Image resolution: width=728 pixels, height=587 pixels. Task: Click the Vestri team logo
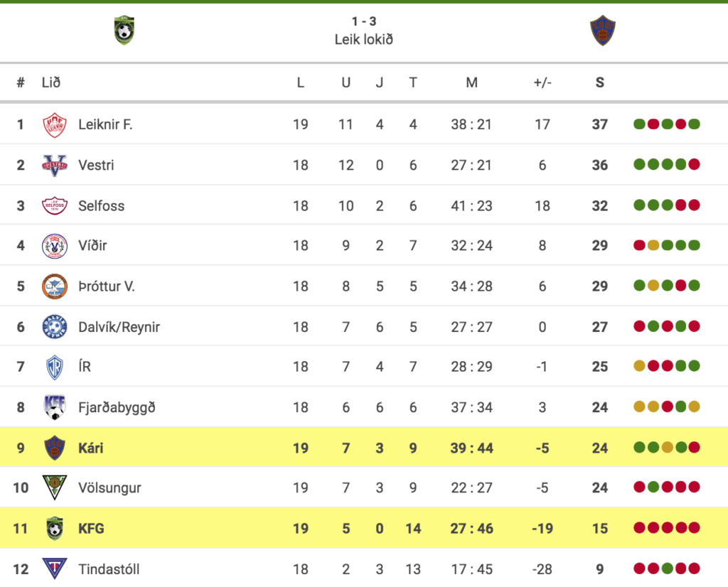coord(55,165)
